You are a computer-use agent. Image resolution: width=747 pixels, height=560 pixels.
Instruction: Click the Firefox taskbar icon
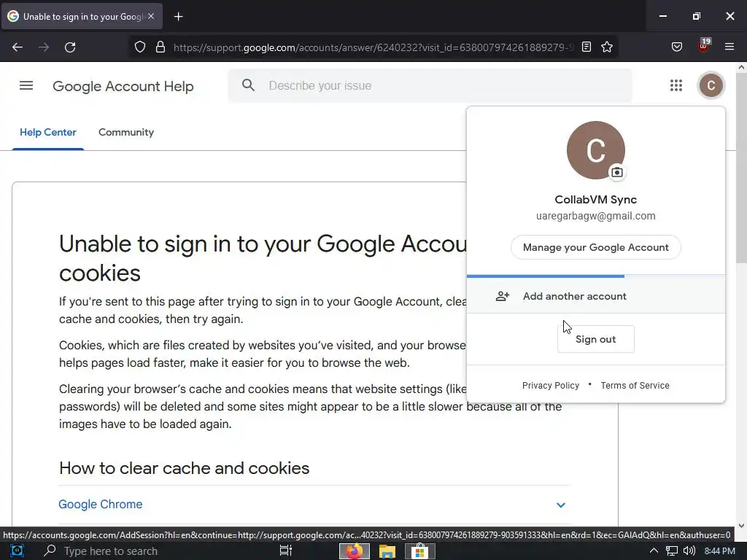pyautogui.click(x=354, y=551)
